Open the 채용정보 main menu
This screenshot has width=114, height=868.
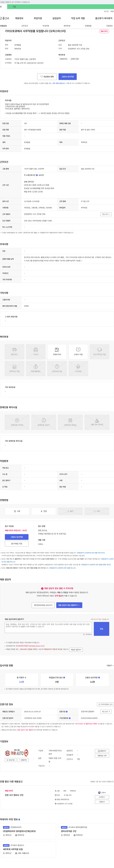pos(19,18)
